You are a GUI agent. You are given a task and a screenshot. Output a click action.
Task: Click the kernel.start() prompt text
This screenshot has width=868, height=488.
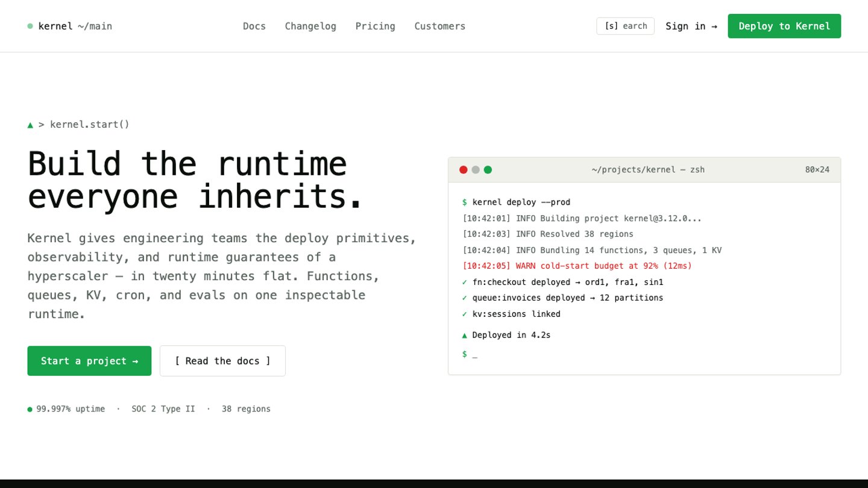[x=90, y=125]
